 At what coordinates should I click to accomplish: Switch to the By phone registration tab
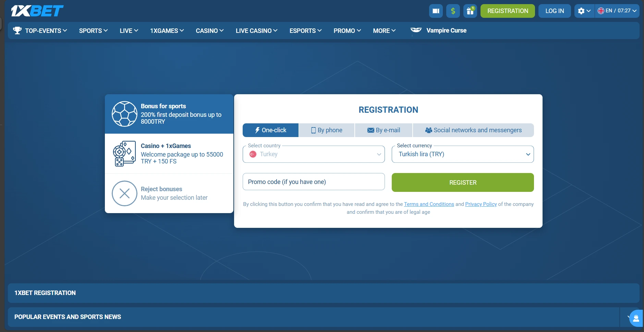326,130
